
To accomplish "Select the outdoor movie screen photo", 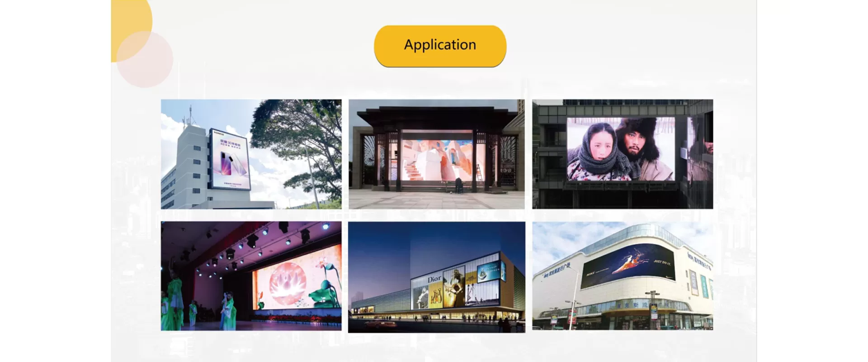I will (x=622, y=154).
